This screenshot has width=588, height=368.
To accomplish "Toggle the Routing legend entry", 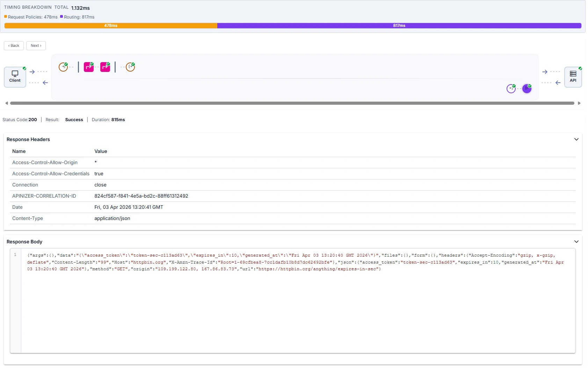I will pyautogui.click(x=78, y=17).
